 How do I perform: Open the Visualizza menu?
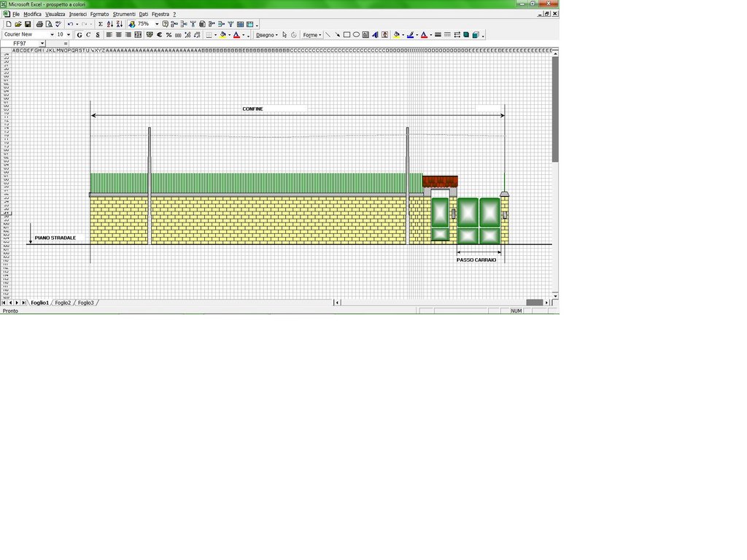(55, 15)
